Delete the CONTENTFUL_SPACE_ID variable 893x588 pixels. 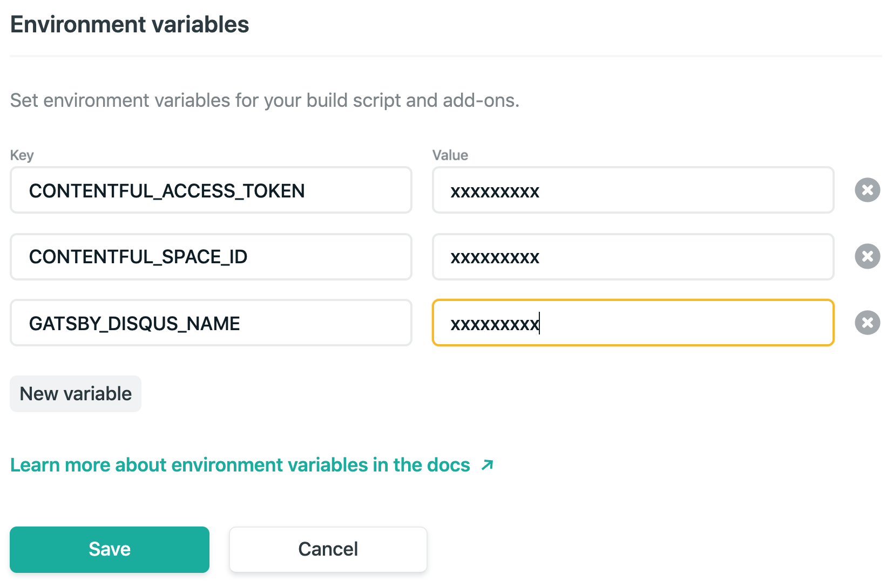pyautogui.click(x=867, y=256)
